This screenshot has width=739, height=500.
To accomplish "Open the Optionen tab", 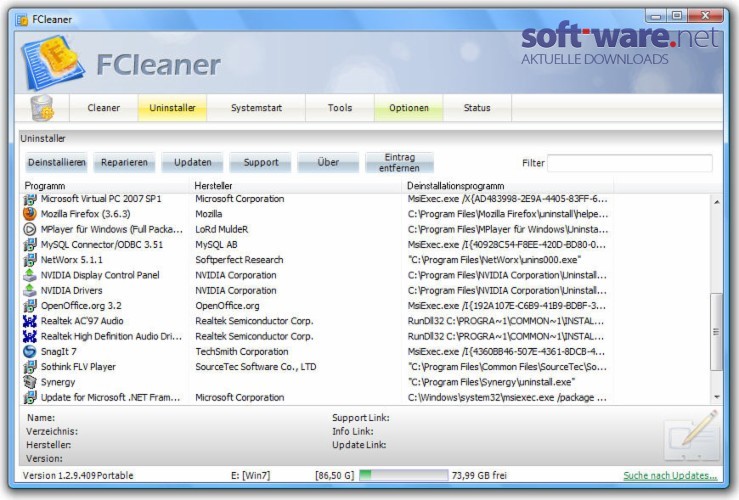I will [x=409, y=108].
